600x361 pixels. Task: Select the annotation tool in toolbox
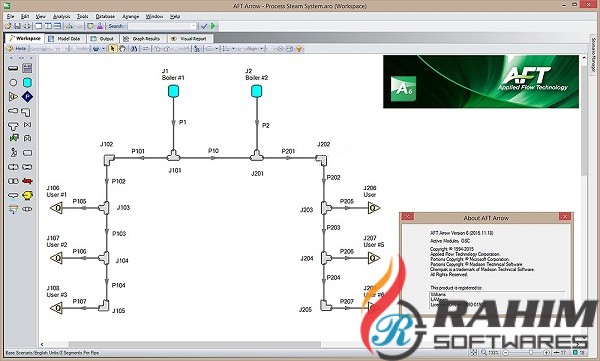click(27, 69)
